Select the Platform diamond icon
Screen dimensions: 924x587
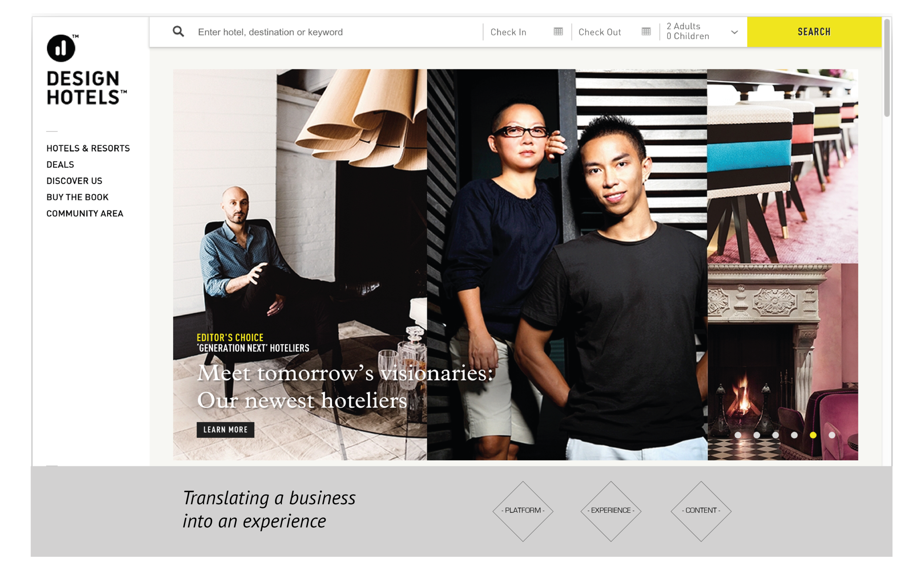coord(523,511)
